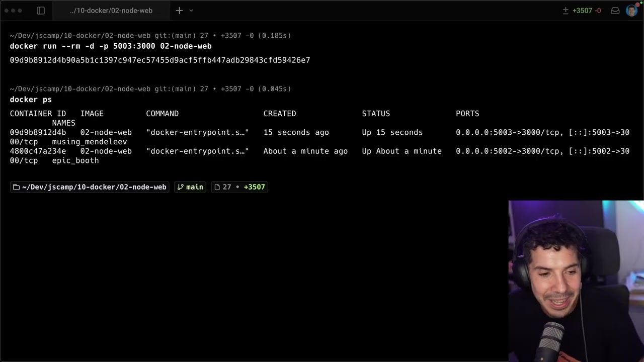The height and width of the screenshot is (362, 644).
Task: Open the +3507 -0 diff indicator in title bar
Action: point(582,11)
